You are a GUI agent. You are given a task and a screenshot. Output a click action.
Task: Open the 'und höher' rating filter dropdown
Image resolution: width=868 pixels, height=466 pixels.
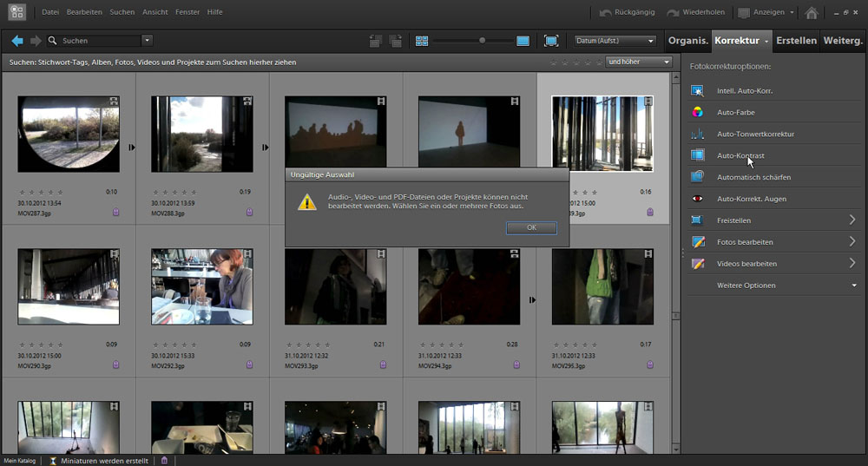point(639,62)
